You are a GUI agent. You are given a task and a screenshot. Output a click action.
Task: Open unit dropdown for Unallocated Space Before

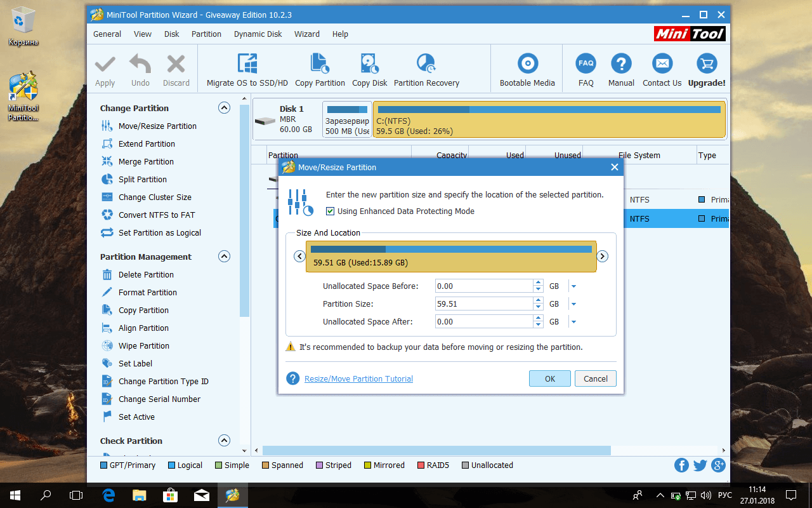click(573, 286)
